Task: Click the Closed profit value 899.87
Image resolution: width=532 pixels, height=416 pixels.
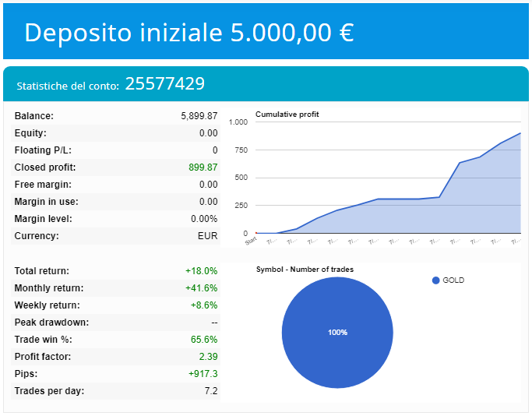Action: click(203, 167)
